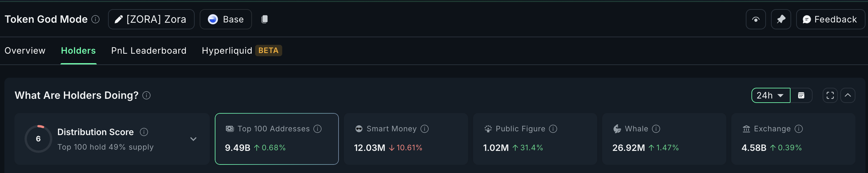Open the 24h timeframe dropdown

(x=770, y=95)
